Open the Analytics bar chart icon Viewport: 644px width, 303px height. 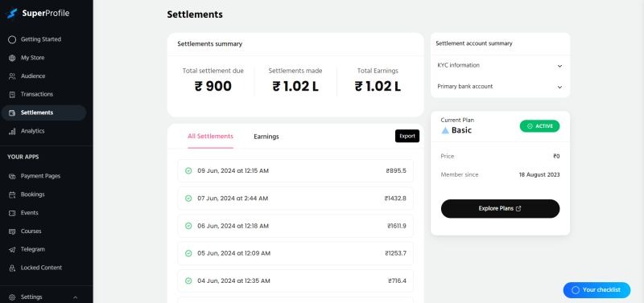12,131
